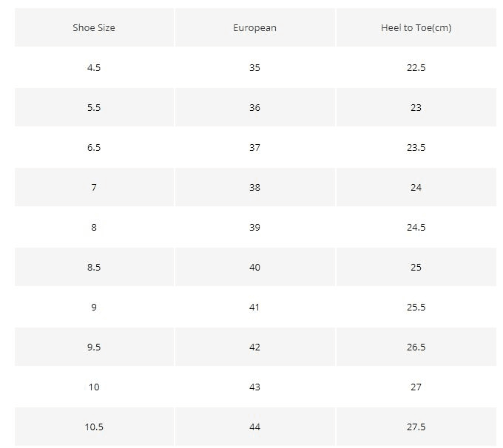Click the 22.5 cm heel to toe cell

[x=416, y=68]
